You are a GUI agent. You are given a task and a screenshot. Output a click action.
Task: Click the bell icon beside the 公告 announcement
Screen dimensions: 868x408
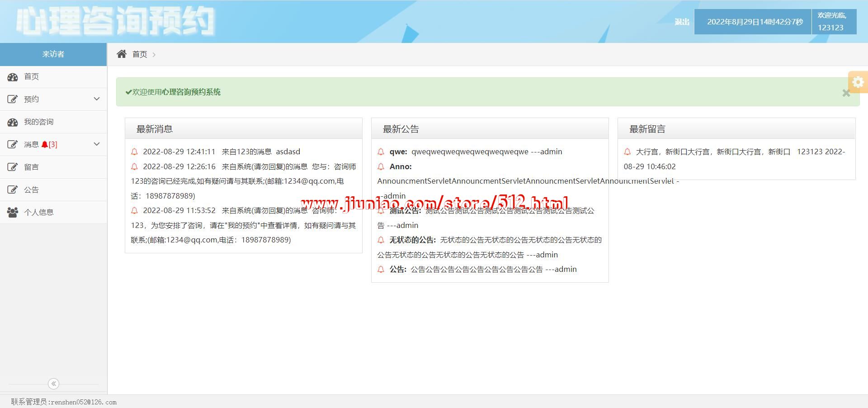coord(381,270)
